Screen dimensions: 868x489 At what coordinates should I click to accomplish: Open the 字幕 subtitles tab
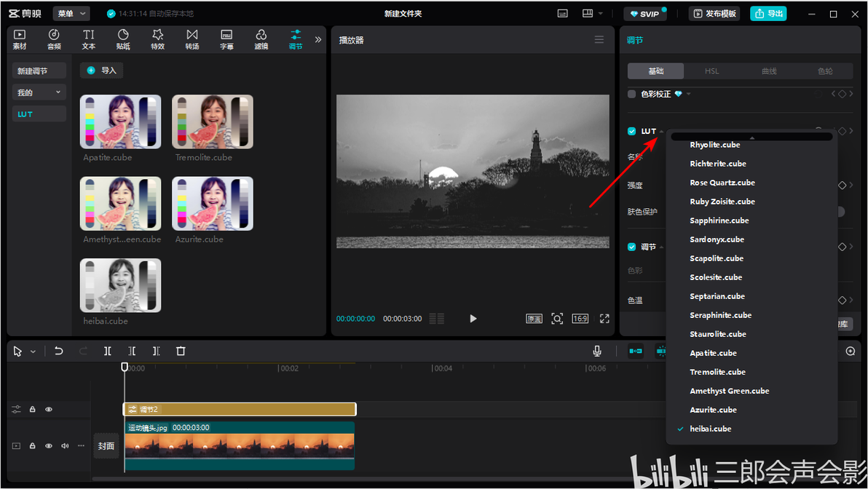[226, 39]
